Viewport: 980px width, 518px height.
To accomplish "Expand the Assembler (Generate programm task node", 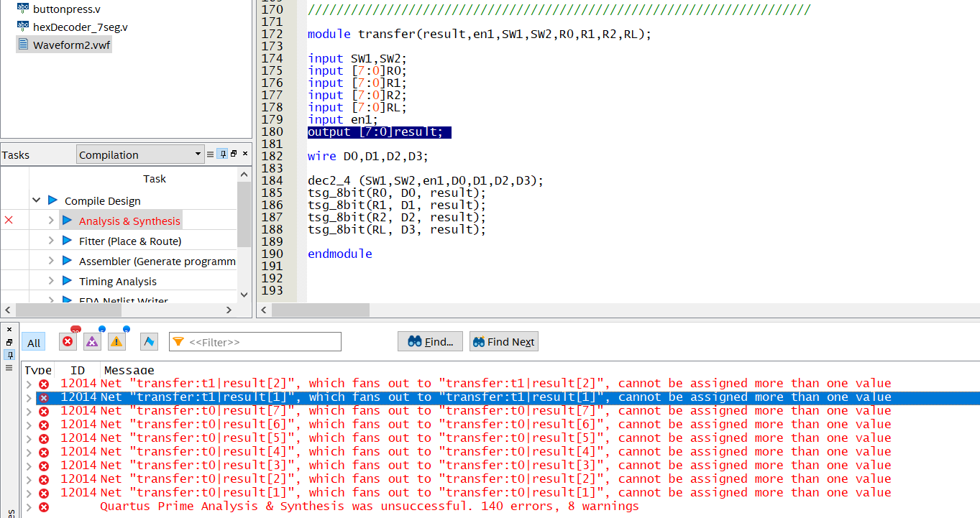I will [51, 261].
